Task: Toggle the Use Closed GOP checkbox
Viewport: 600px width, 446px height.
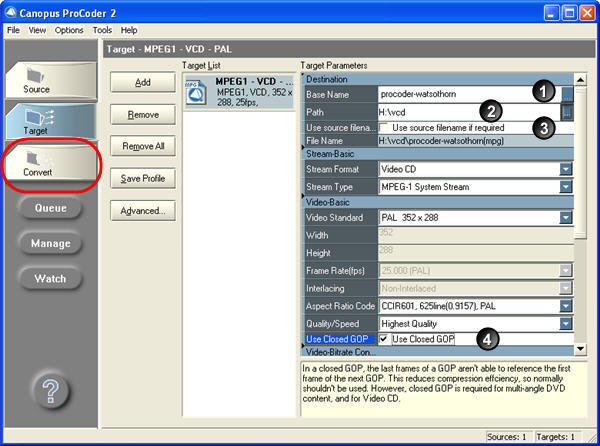Action: click(x=384, y=339)
